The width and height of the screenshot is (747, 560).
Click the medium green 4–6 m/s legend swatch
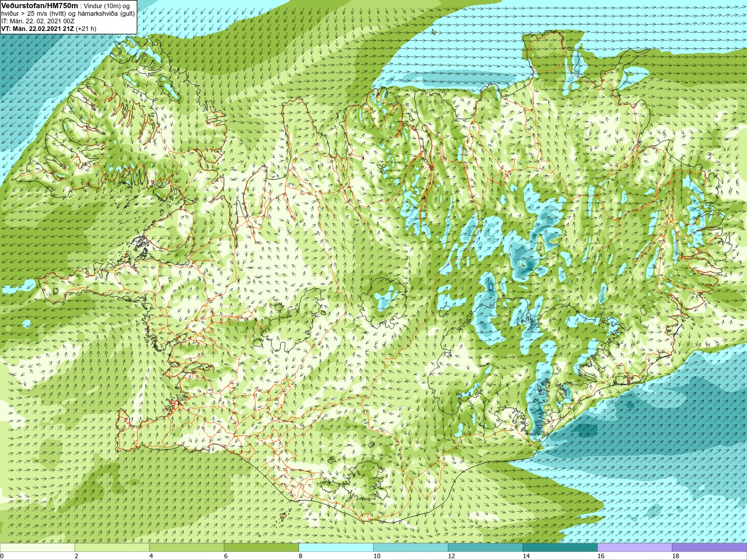click(187, 548)
